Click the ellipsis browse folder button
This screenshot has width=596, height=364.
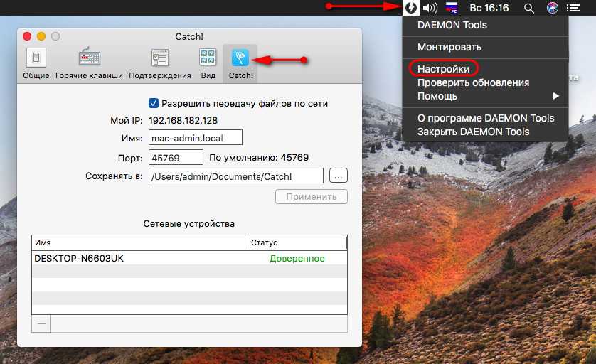coord(339,176)
